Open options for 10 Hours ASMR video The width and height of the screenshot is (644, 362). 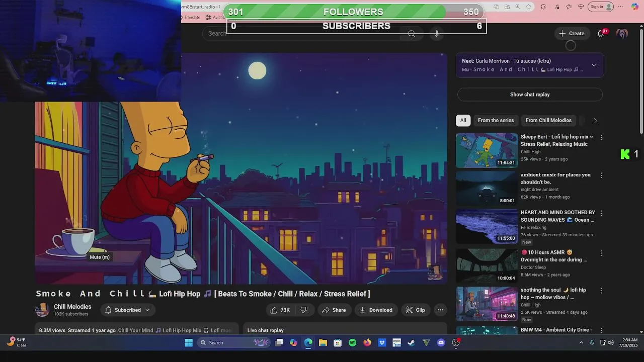(x=601, y=253)
